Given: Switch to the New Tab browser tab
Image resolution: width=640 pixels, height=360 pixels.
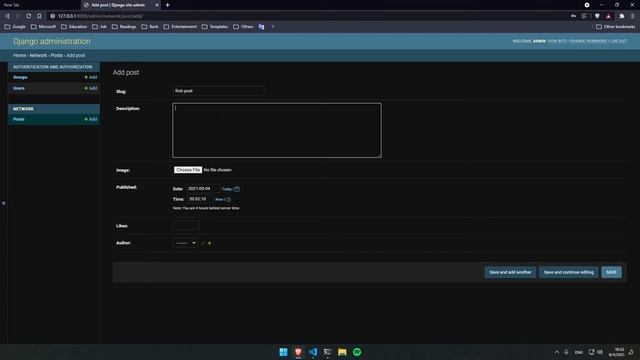Looking at the screenshot, I should coord(40,5).
